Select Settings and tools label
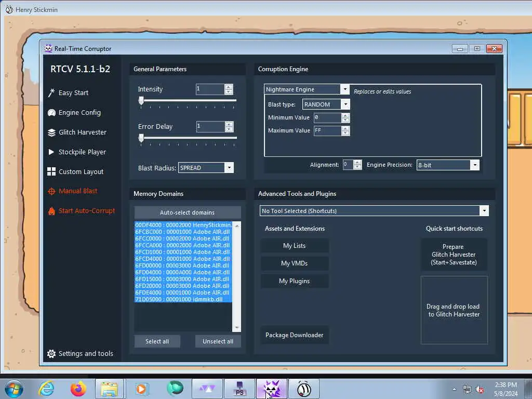Viewport: 532px width, 399px height. [x=86, y=353]
